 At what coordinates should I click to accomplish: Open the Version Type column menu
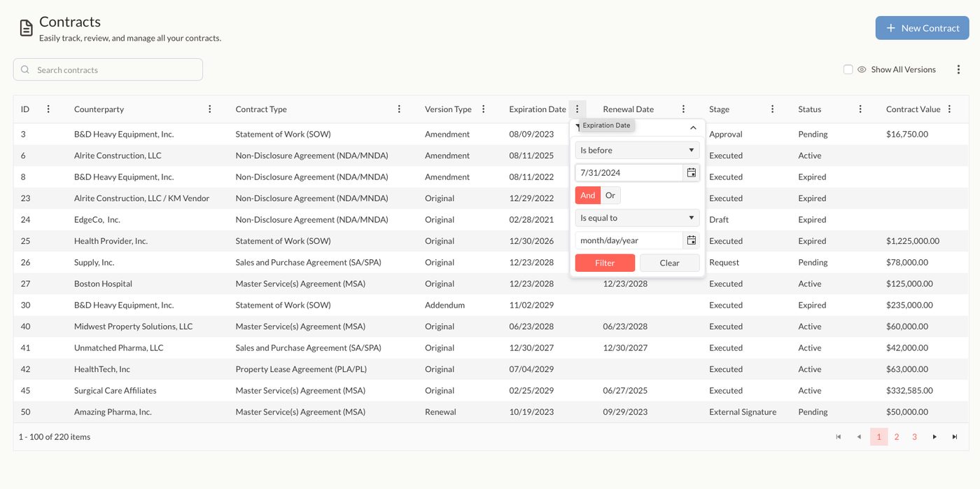point(483,109)
